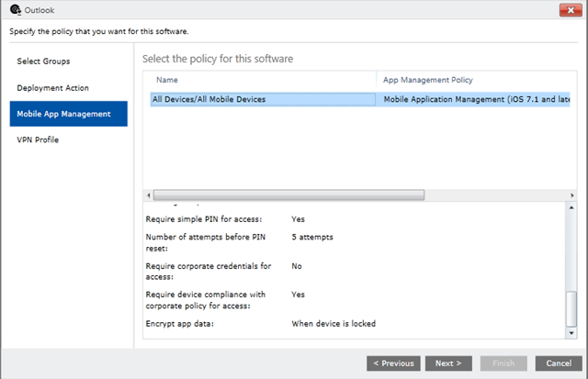Click the 'Yes' value for simple PIN
This screenshot has width=588, height=379.
tap(298, 219)
